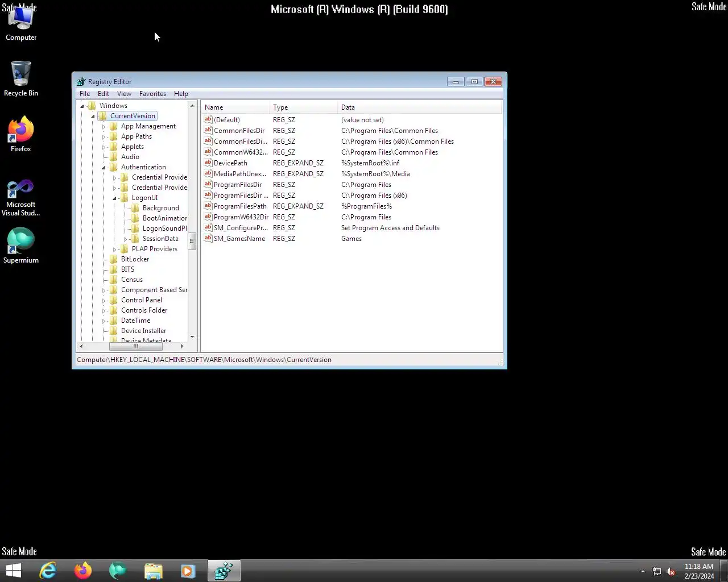
Task: Select the MediaPathUnexpanded value
Action: click(x=239, y=174)
